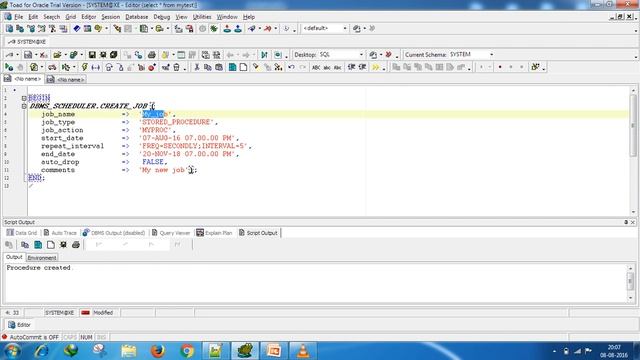The height and width of the screenshot is (360, 640).
Task: Click the Procedure created output text
Action: 38,268
